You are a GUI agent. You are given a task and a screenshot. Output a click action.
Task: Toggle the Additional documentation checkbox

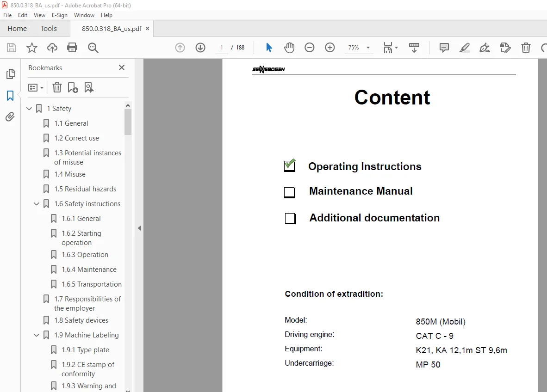point(290,219)
